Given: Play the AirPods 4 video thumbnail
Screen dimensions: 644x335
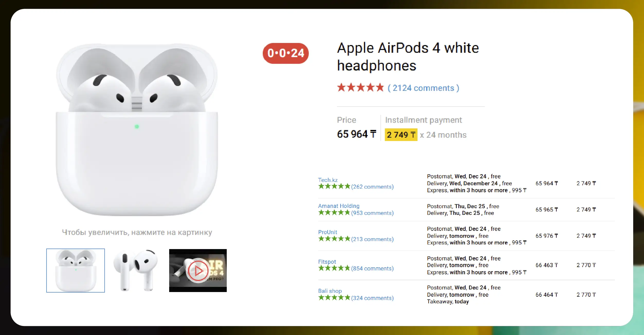Looking at the screenshot, I should (198, 270).
